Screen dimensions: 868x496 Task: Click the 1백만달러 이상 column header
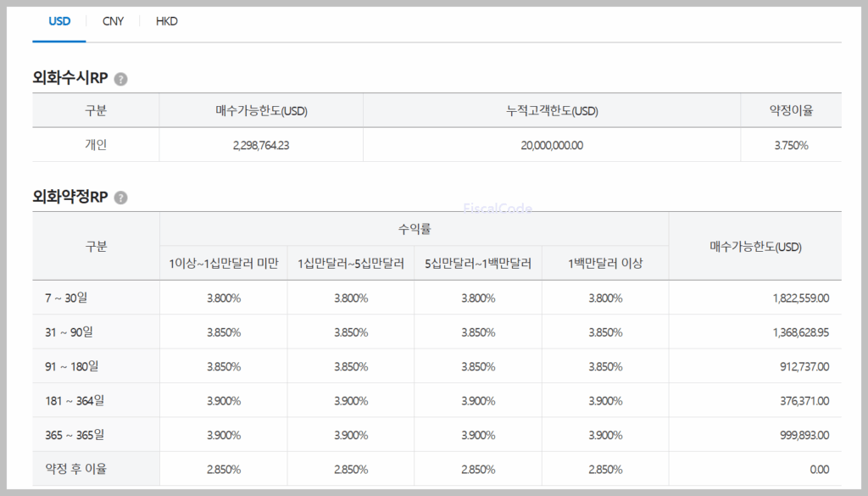pos(604,263)
